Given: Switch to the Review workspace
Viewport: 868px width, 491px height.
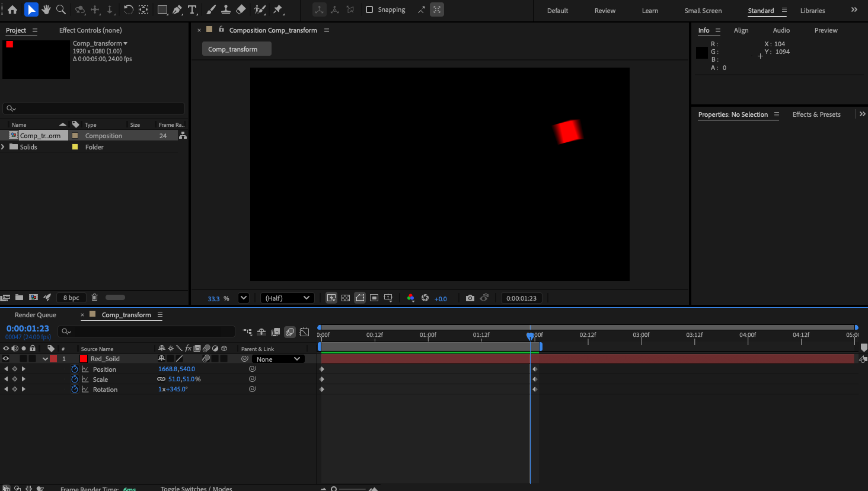Looking at the screenshot, I should pyautogui.click(x=605, y=11).
